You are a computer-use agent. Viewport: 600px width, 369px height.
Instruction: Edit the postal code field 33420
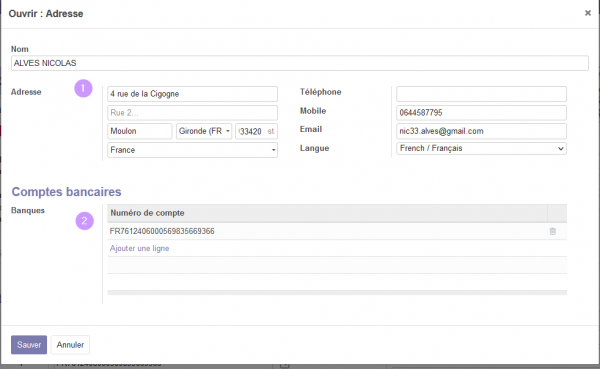pos(256,131)
